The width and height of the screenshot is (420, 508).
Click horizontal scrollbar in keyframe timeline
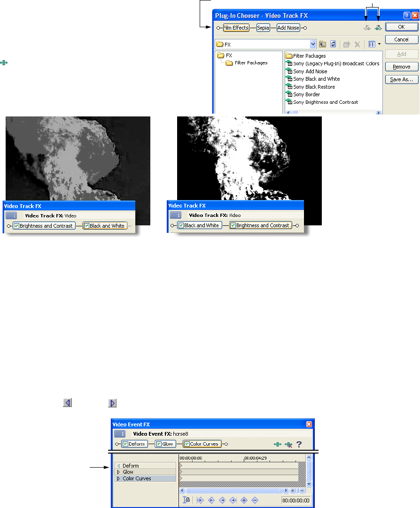(x=234, y=491)
